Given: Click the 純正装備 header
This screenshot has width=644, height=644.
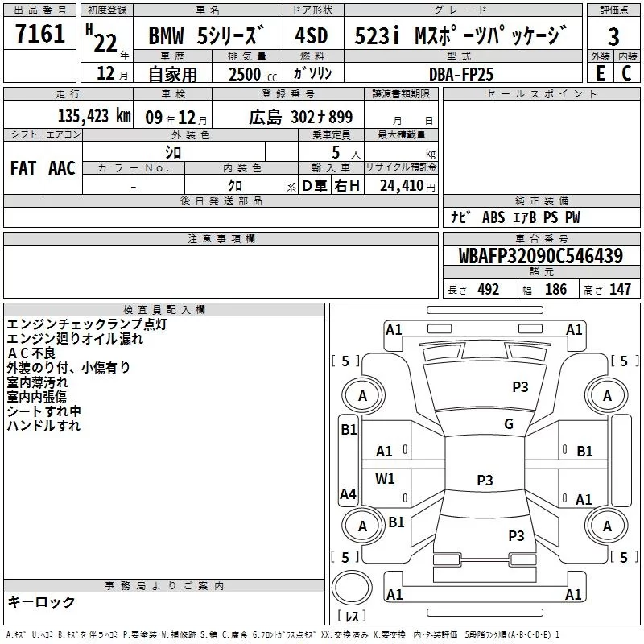Looking at the screenshot, I should click(541, 200).
